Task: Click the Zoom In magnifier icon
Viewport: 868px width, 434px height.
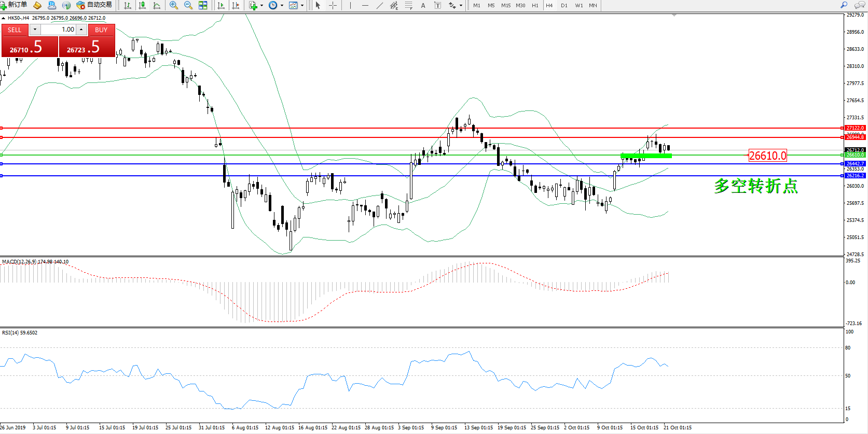Action: (174, 5)
